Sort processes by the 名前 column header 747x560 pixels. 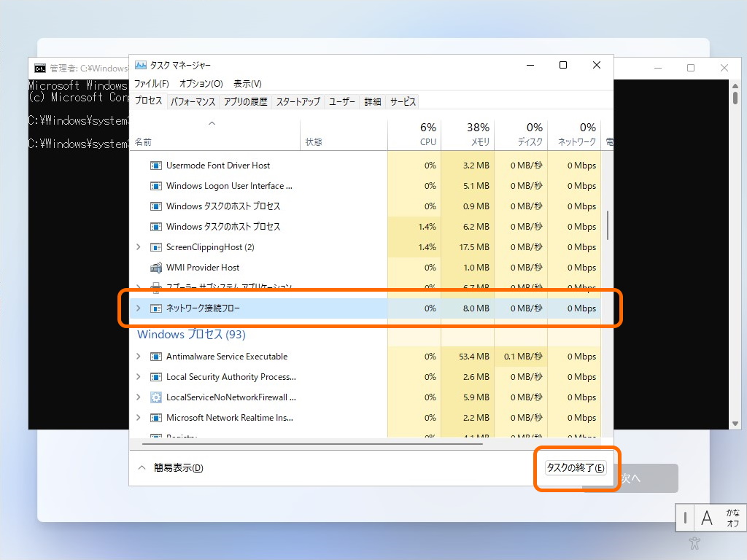coord(215,135)
